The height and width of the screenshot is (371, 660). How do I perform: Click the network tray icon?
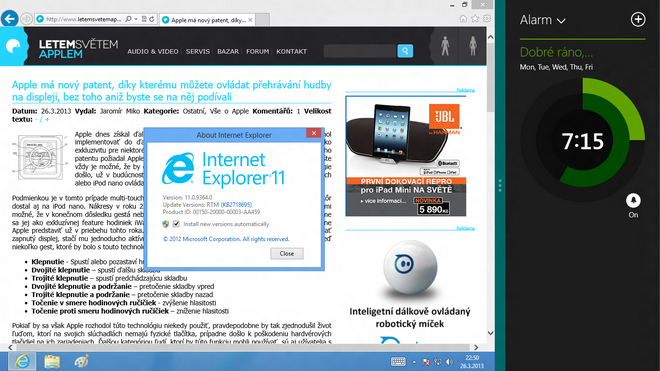tap(438, 362)
